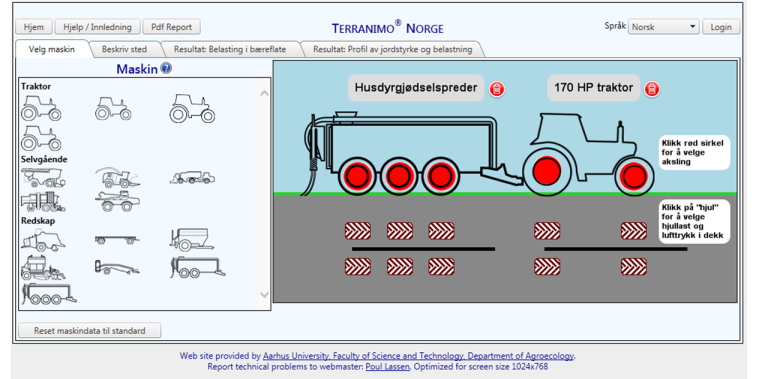The height and width of the screenshot is (379, 768).
Task: Click upper-row tractor rear wheel footprint
Action: 547,231
